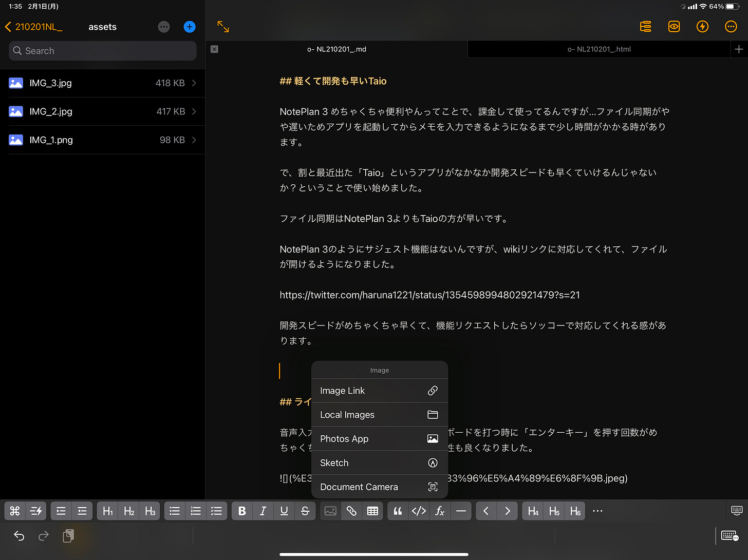Toggle fullscreen editor with expand arrows icon
The width and height of the screenshot is (748, 560).
point(223,27)
